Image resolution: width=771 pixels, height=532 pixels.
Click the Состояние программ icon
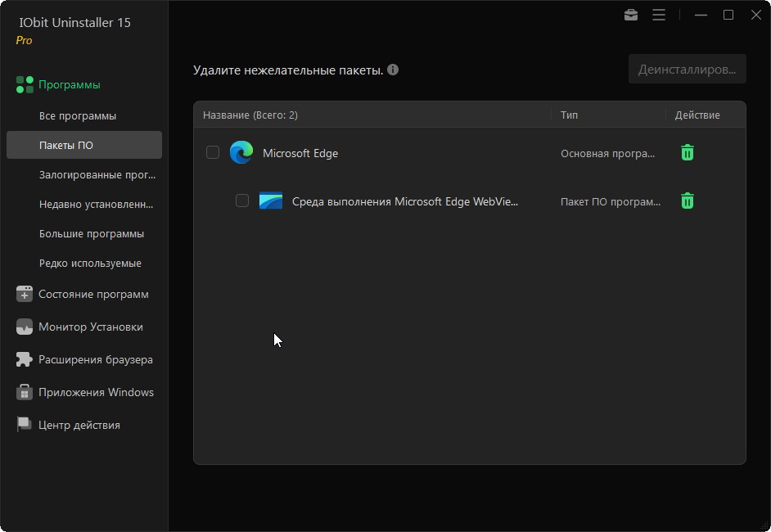tap(24, 294)
